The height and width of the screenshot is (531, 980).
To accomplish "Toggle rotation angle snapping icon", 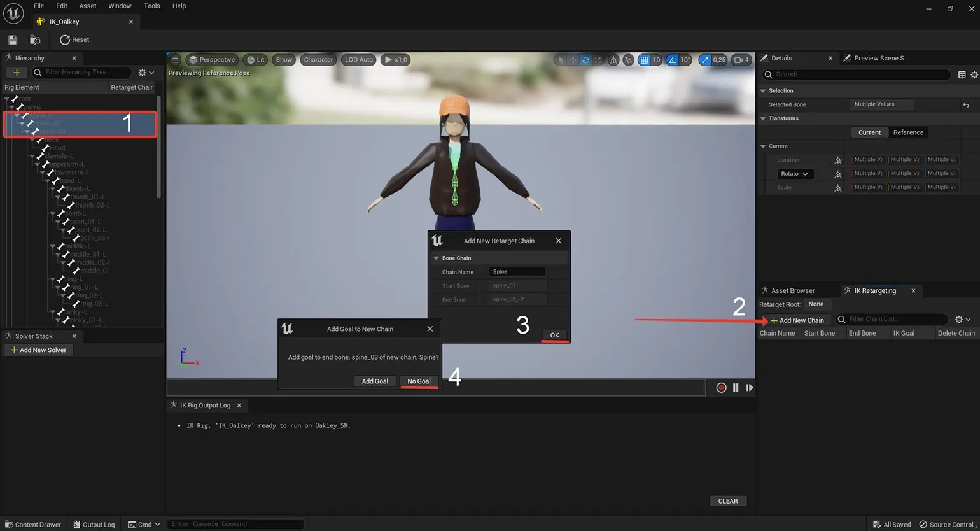I will pyautogui.click(x=672, y=60).
